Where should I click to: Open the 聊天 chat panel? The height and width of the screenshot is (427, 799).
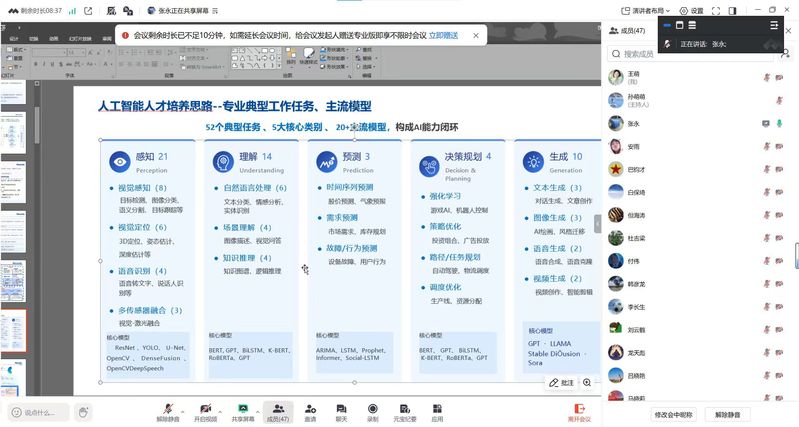[x=341, y=409]
